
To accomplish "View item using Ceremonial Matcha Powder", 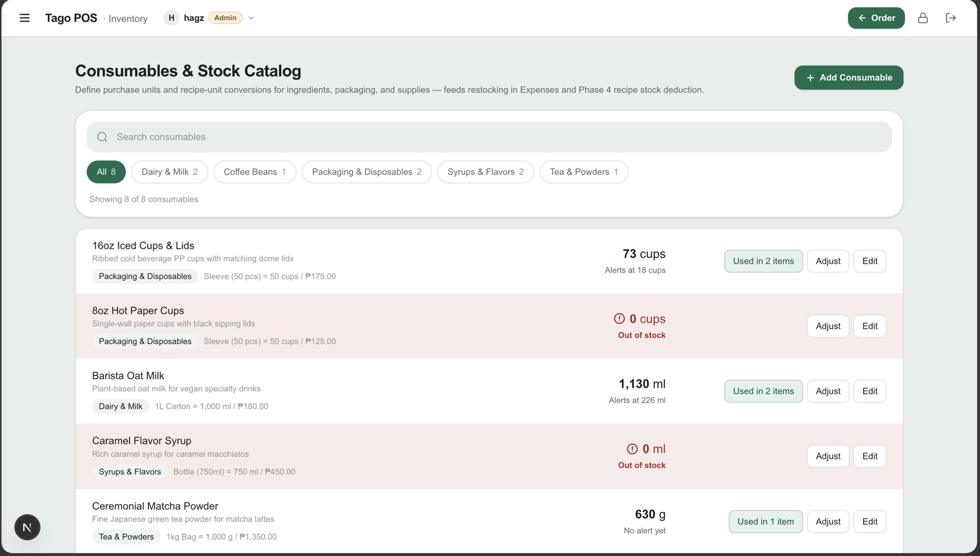I will pos(766,522).
